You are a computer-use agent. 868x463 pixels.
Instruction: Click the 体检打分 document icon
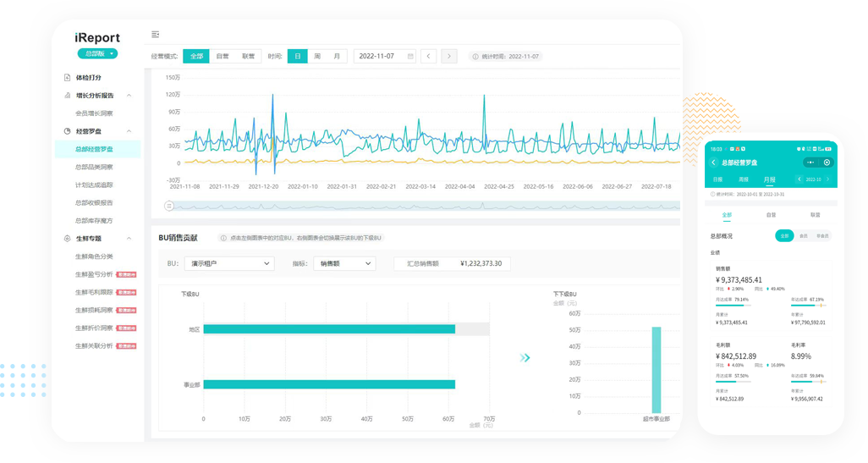67,78
